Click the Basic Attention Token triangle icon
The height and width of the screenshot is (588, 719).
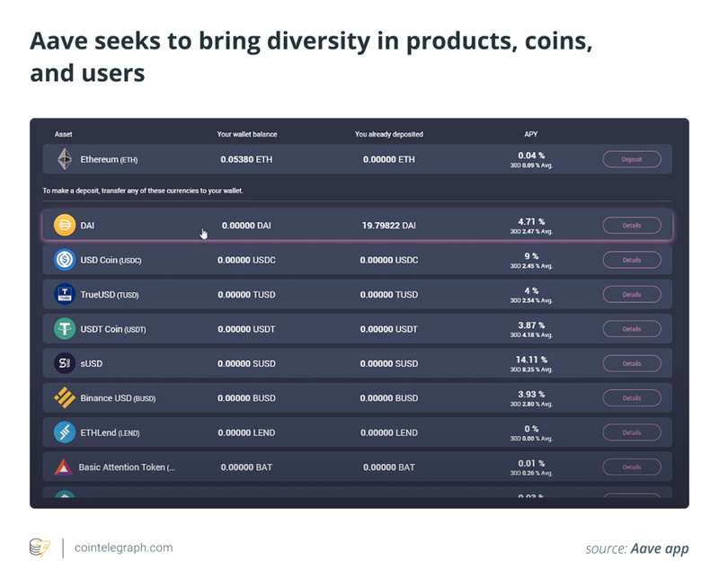point(63,467)
